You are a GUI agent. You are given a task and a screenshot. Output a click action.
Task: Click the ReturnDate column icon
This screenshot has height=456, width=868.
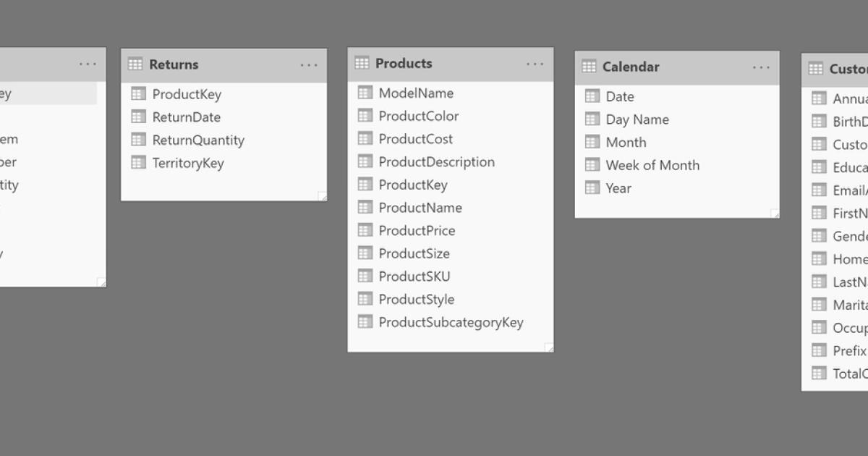(139, 117)
